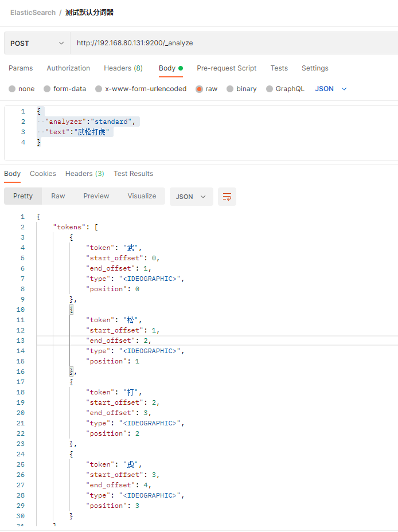Select the binary body radio button

point(230,89)
